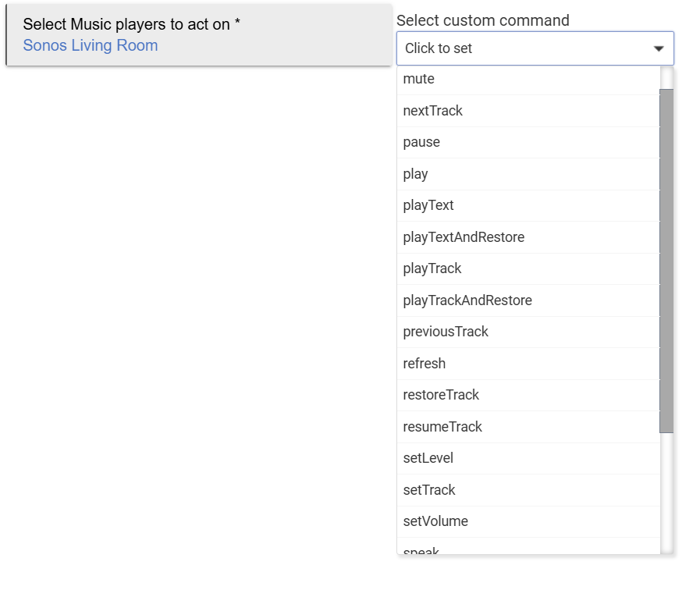
Task: Choose nextTrack from the command list
Action: click(x=433, y=111)
